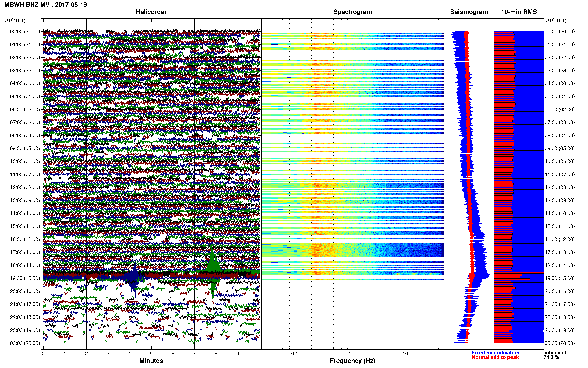Viewport: 588px width, 368px height.
Task: Click the "10-min RMS" panel heading
Action: pos(519,12)
